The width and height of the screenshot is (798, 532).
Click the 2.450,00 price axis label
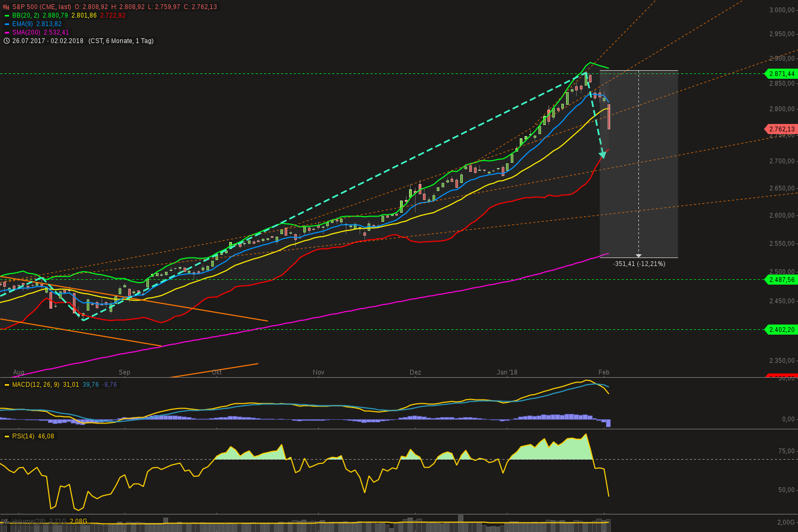pos(782,301)
